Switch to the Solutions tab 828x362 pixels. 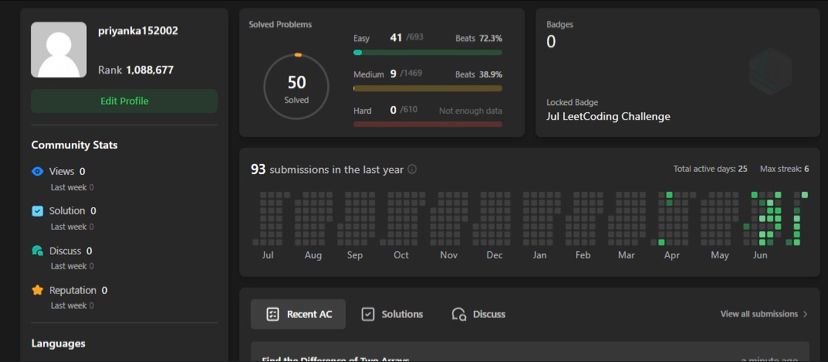(392, 315)
